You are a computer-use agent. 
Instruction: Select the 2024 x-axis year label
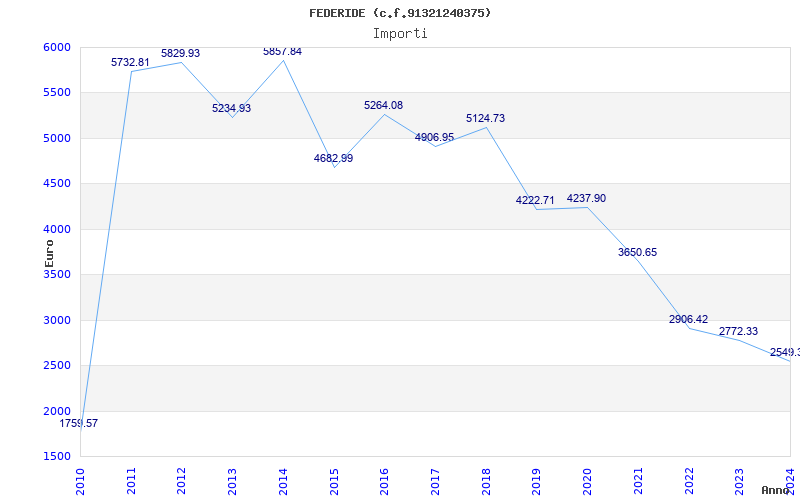(790, 480)
